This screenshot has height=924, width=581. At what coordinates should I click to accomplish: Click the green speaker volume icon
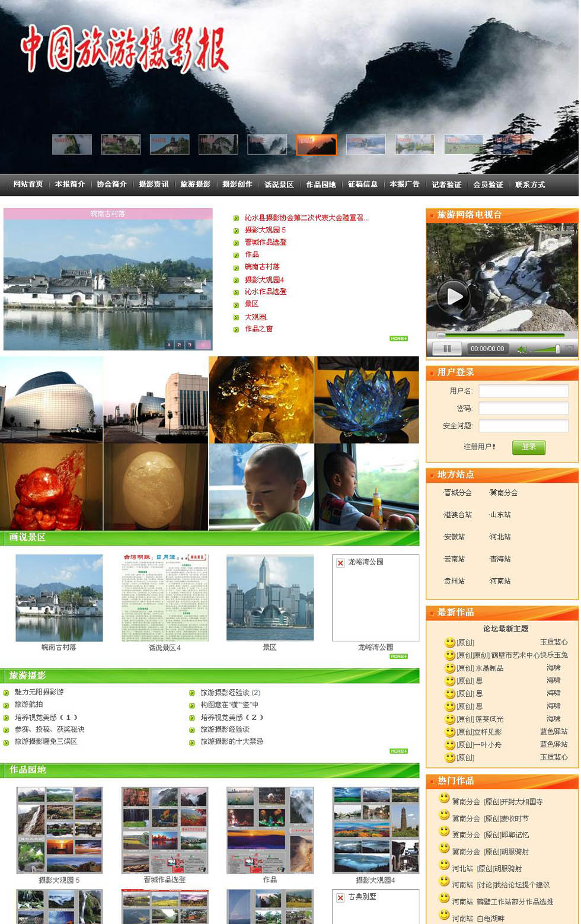pyautogui.click(x=522, y=349)
